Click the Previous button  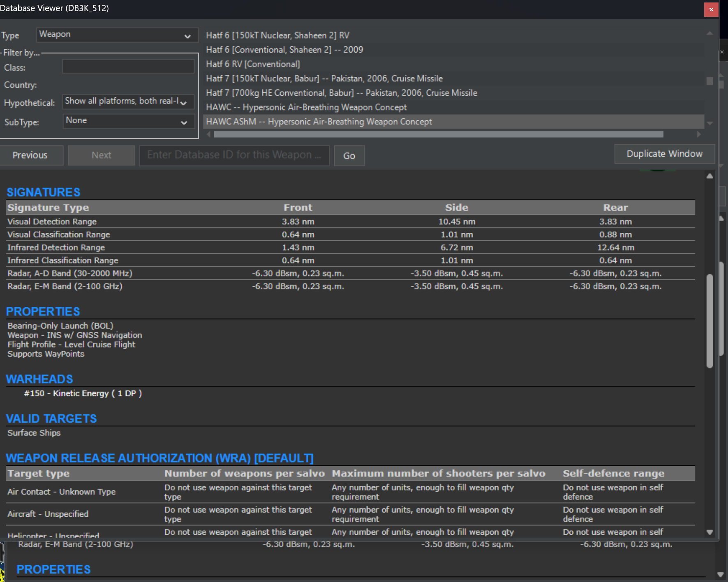click(x=31, y=155)
